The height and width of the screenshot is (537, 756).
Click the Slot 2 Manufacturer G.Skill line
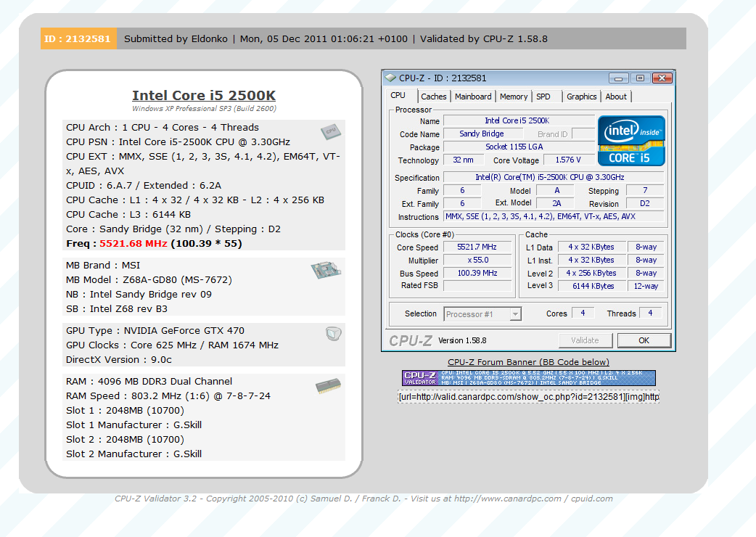click(x=134, y=454)
